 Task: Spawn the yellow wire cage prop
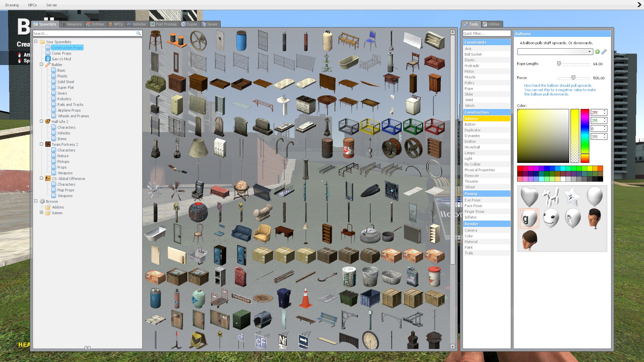[370, 127]
